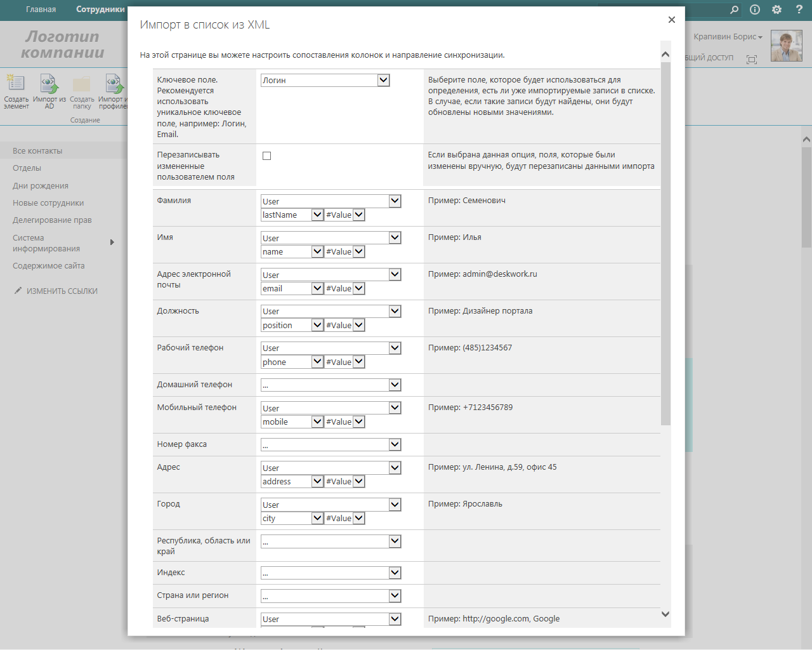Click example text admin@deskwork.ru
The image size is (812, 650).
point(500,274)
